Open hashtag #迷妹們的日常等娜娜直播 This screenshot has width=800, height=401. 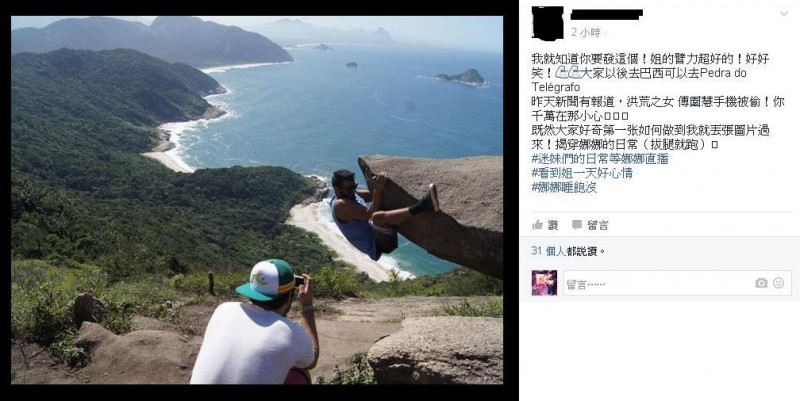coord(599,159)
